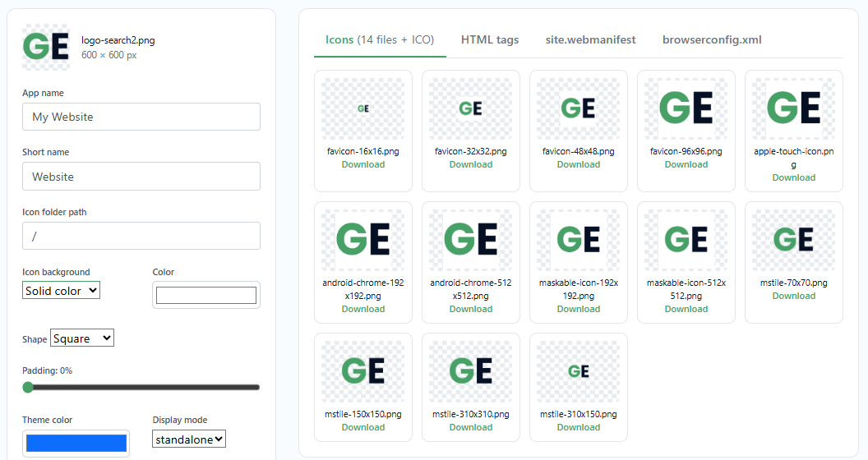Click the android-chrome-512x512.png preview image
Screen dimensions: 868x460
point(470,240)
